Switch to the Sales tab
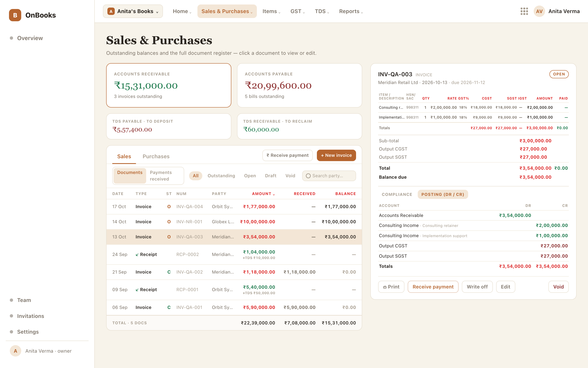Viewport: 588px width, 368px height. 124,156
